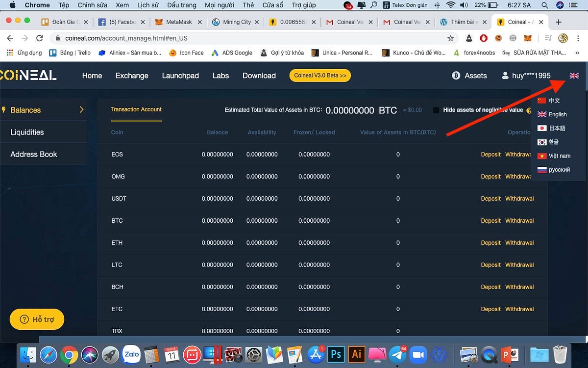
Task: Open the language flag dropdown in the header
Action: 574,76
